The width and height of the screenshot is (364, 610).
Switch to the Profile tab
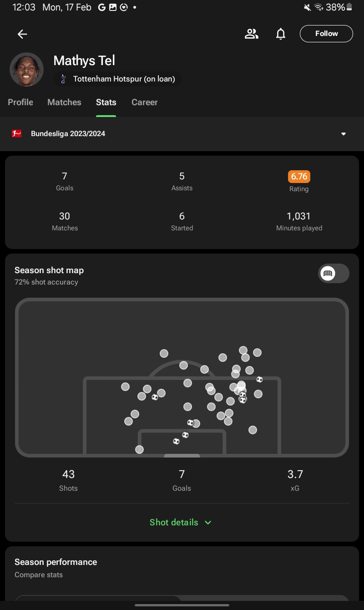pyautogui.click(x=20, y=102)
